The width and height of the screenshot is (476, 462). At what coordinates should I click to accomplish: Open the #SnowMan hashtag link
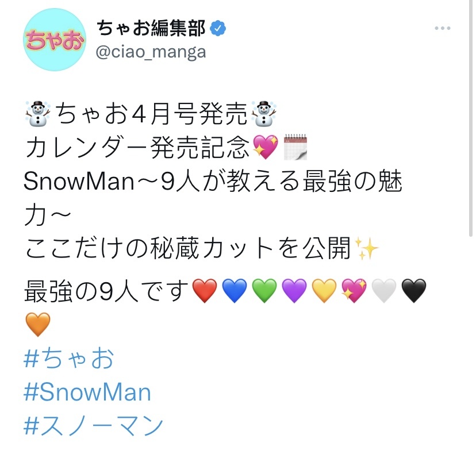(87, 392)
